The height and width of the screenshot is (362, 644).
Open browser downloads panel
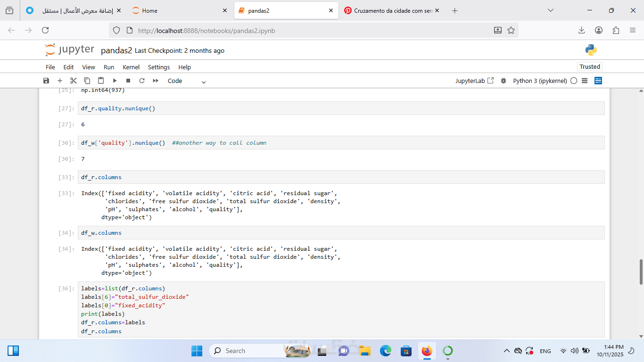click(582, 30)
